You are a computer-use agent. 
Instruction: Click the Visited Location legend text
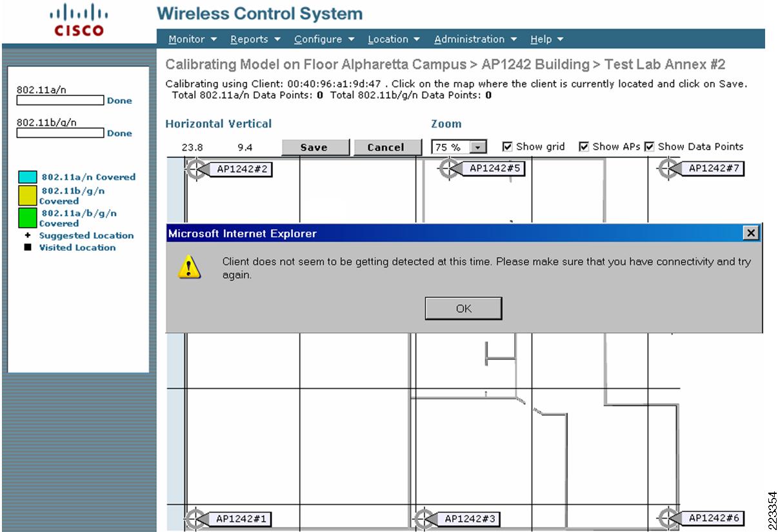point(77,248)
